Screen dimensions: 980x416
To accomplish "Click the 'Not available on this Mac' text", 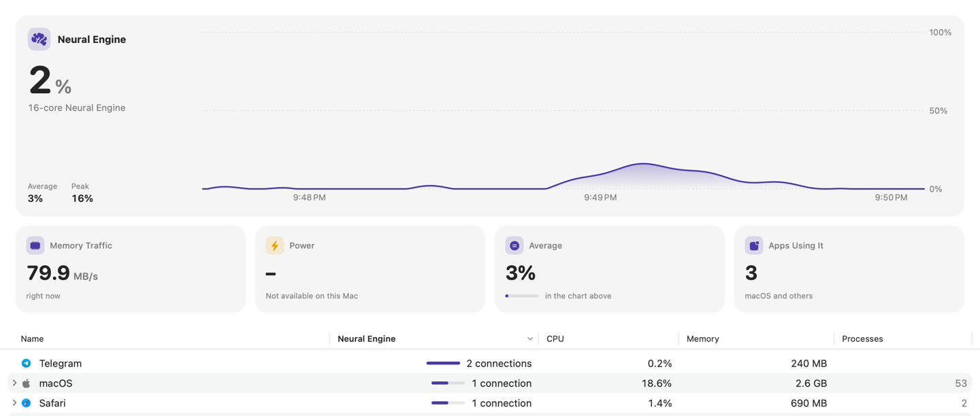I will 312,296.
